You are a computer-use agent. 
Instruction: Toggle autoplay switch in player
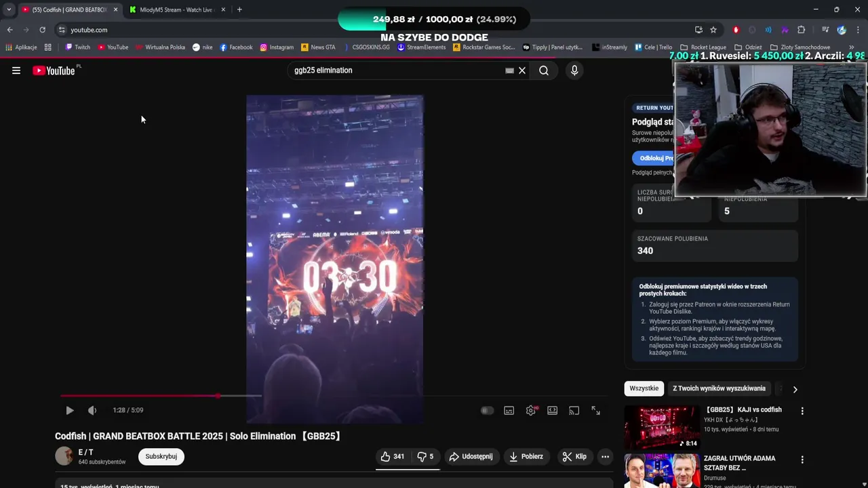(487, 410)
